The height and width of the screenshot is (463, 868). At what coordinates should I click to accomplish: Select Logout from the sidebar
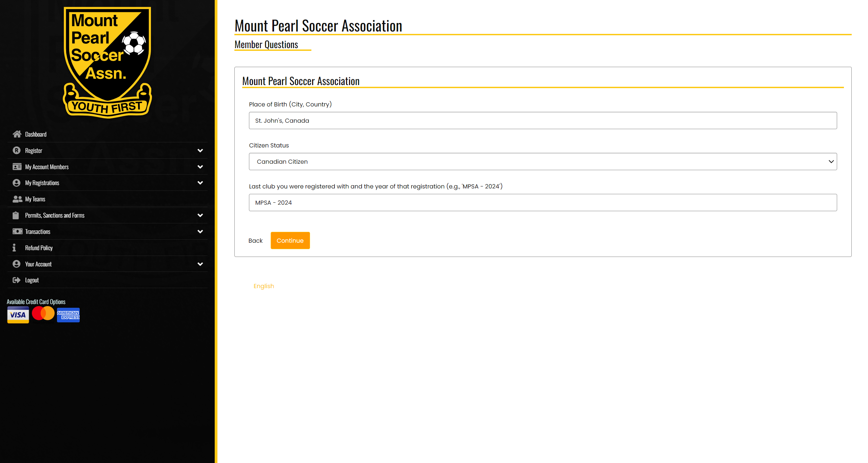click(107, 280)
